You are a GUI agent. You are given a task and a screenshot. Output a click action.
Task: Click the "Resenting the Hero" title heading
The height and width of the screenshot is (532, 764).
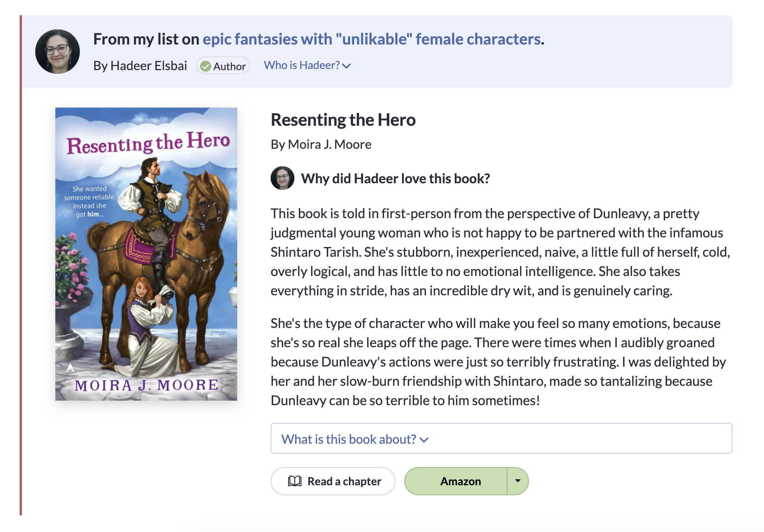(x=343, y=120)
